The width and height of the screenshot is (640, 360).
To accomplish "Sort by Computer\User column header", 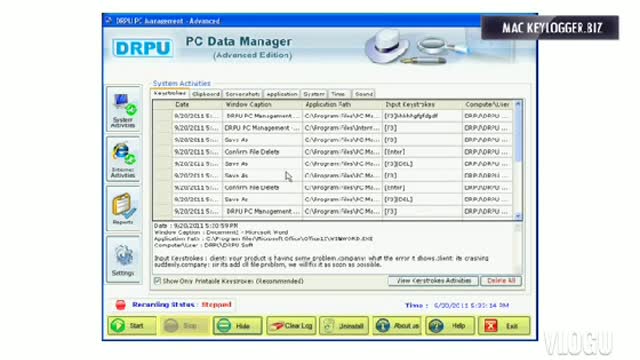I will [487, 104].
